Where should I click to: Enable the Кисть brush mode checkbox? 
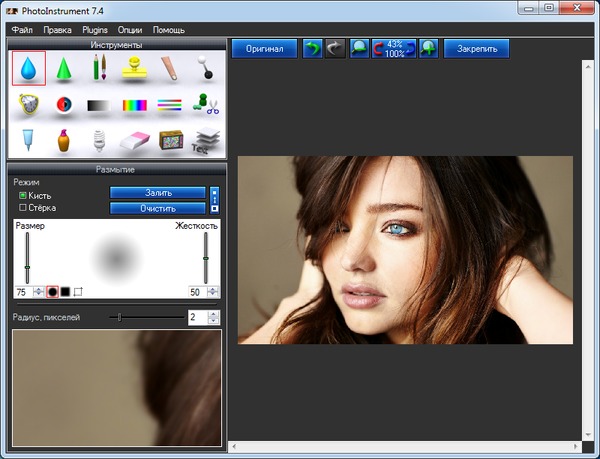(23, 196)
